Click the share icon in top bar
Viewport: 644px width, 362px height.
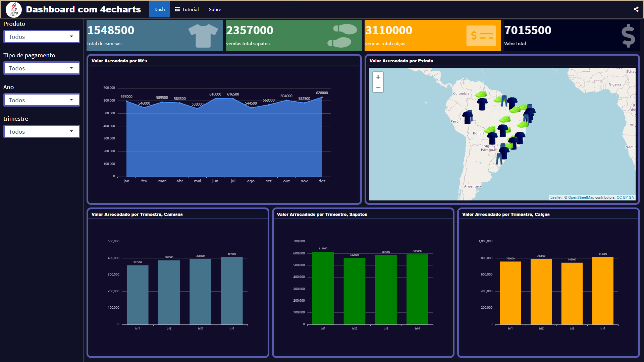click(636, 9)
